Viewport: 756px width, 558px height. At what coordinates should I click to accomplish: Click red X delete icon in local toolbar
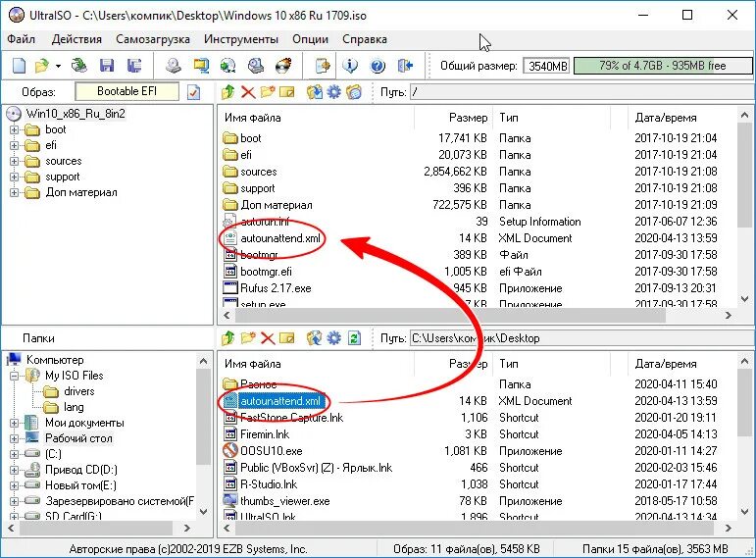tap(268, 338)
